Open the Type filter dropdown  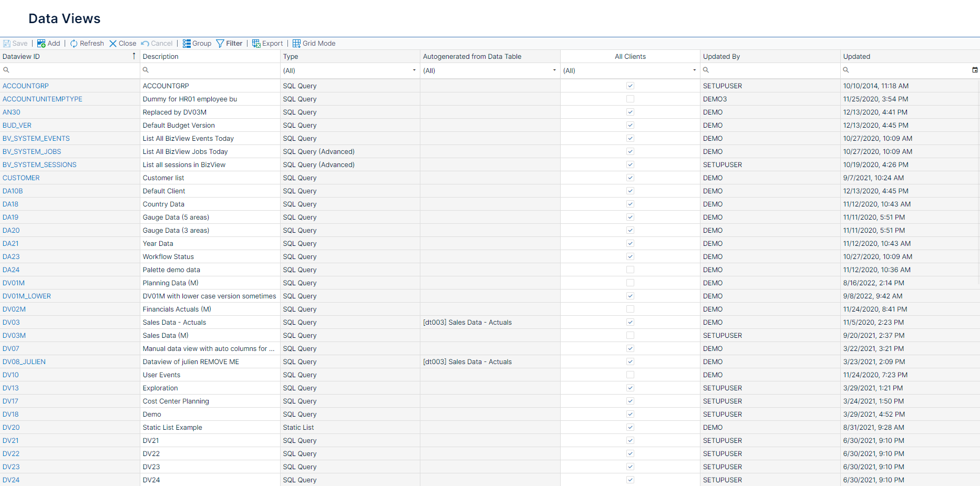[x=413, y=70]
